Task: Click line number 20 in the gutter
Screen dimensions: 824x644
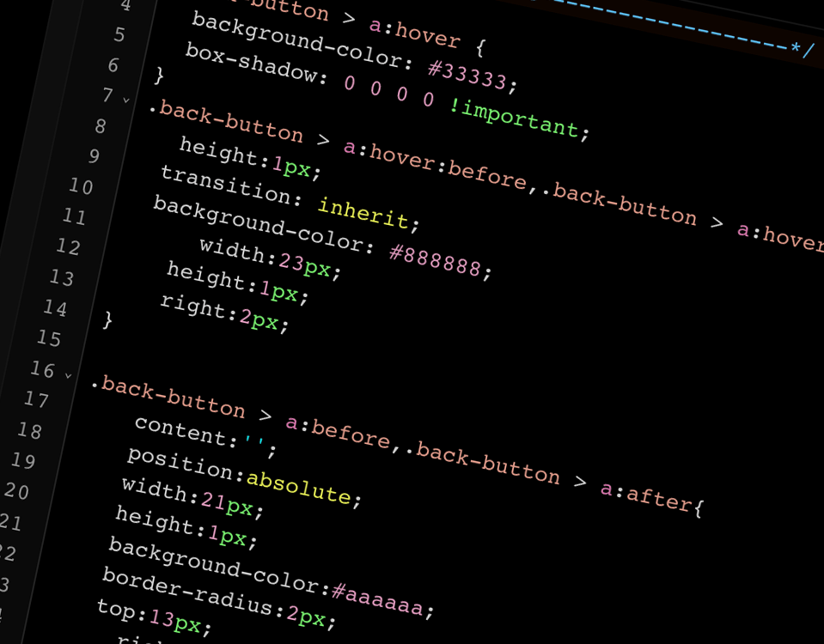Action: 17,491
